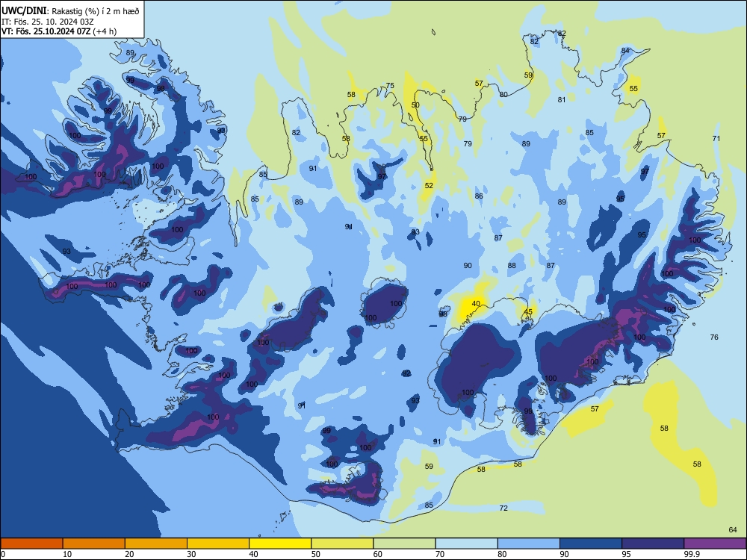Image resolution: width=747 pixels, height=560 pixels.
Task: Click the humidity value "86" on the map
Action: [x=479, y=196]
